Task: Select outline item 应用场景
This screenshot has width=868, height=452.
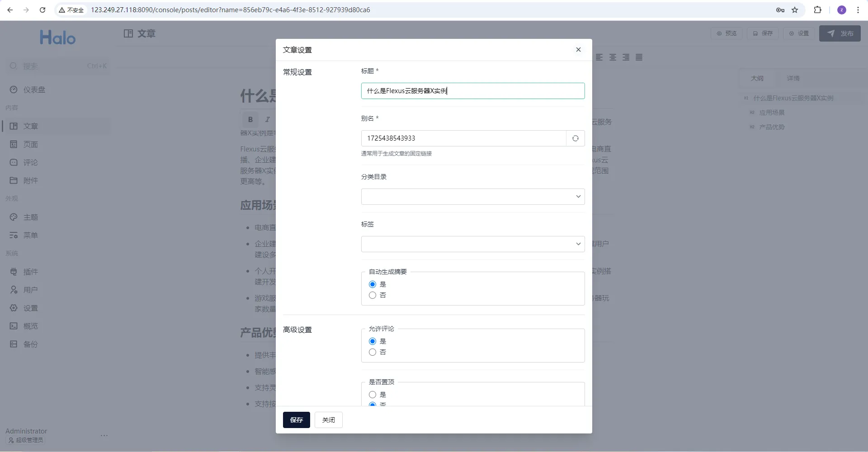Action: 772,113
